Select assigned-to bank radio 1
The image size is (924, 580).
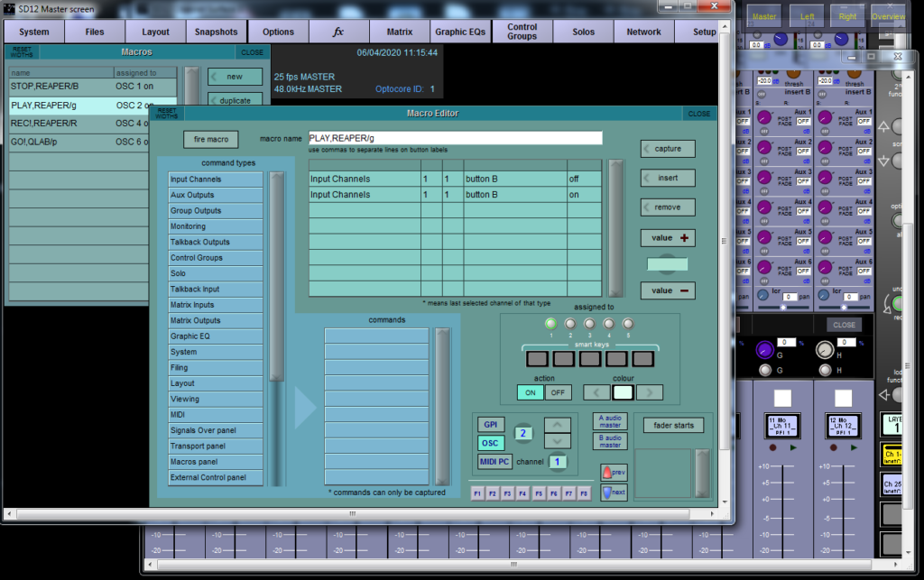point(550,323)
